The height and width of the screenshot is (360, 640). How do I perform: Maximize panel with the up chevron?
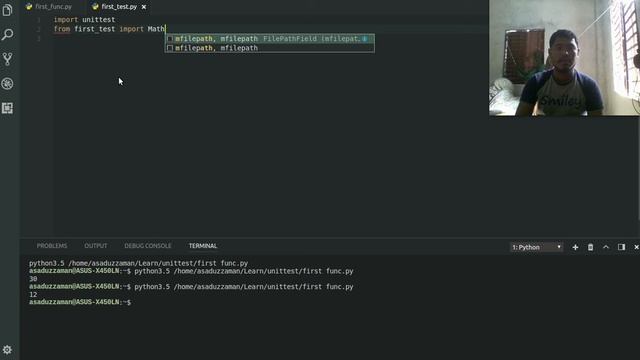pos(606,247)
